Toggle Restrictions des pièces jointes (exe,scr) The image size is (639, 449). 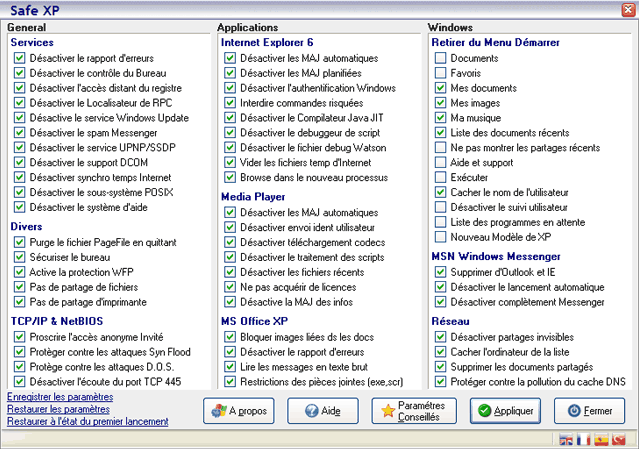[x=230, y=381]
